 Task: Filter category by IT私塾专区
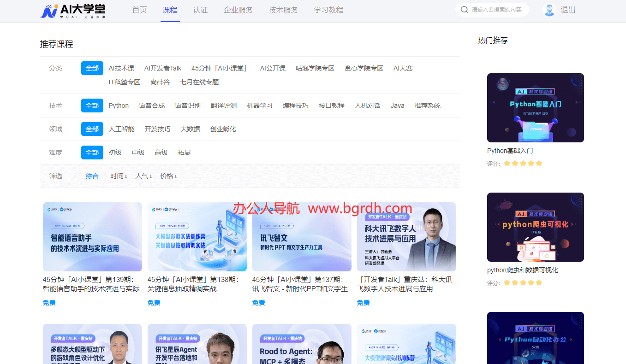click(x=125, y=82)
